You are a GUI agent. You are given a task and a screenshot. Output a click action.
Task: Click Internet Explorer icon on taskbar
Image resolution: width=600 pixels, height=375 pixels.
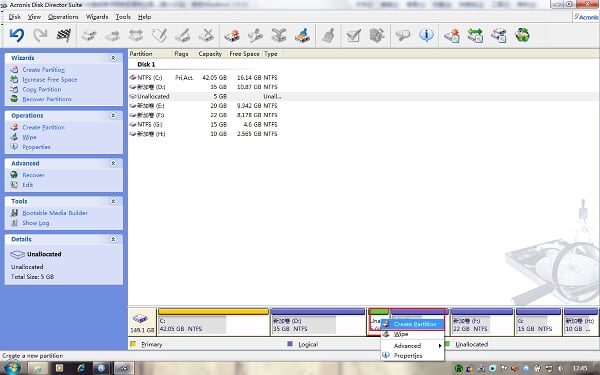coord(81,368)
